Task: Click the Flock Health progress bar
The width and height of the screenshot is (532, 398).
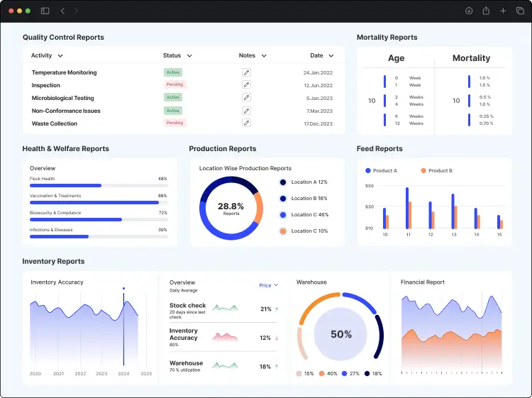Action: 99,186
